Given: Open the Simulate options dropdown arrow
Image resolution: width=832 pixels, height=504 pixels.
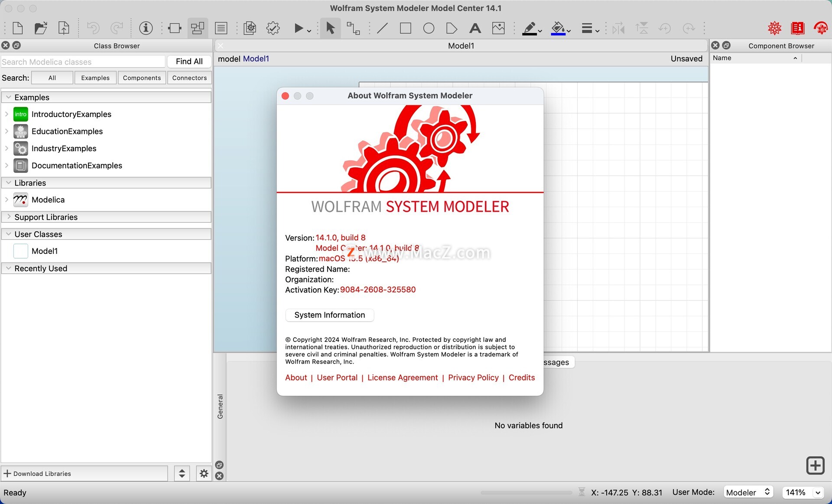Looking at the screenshot, I should pos(309,31).
